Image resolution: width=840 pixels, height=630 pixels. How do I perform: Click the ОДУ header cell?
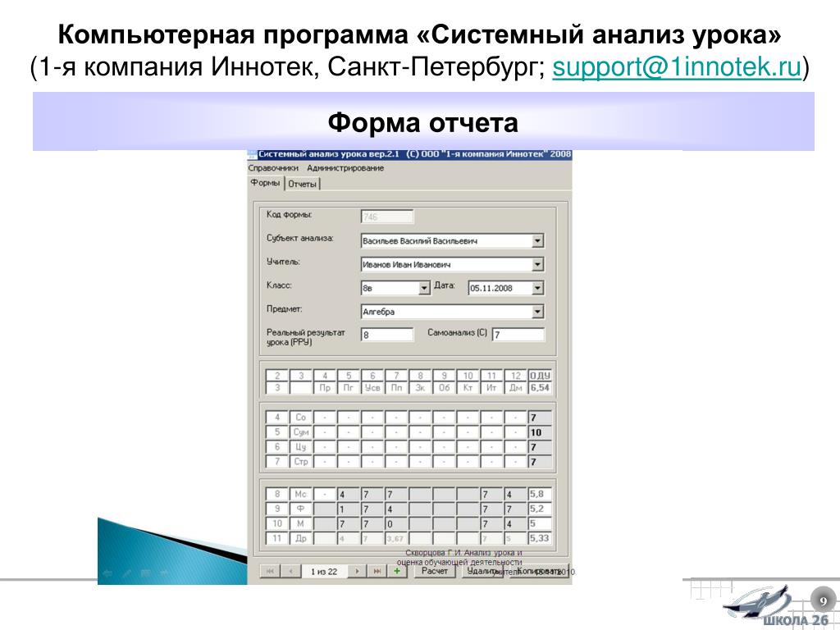pyautogui.click(x=540, y=376)
